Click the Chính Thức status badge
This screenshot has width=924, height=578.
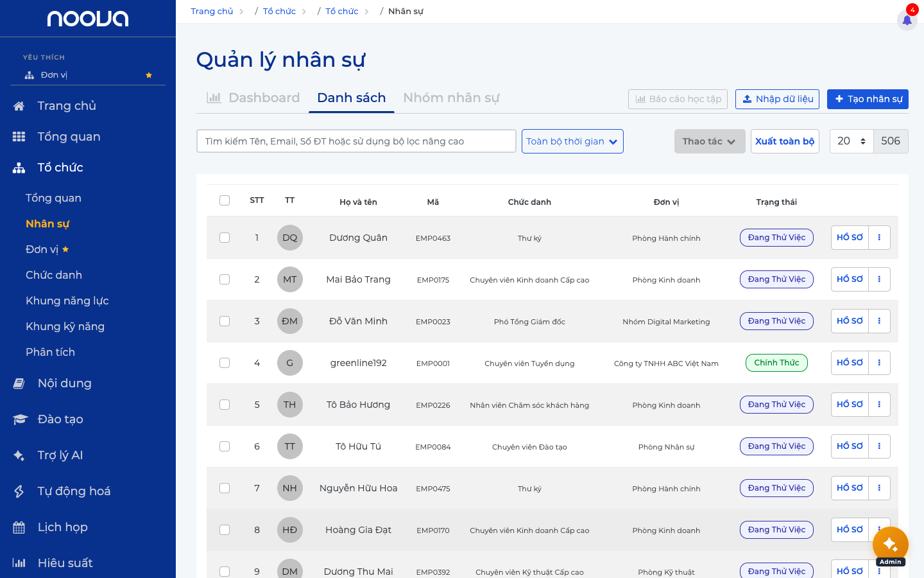pos(776,363)
